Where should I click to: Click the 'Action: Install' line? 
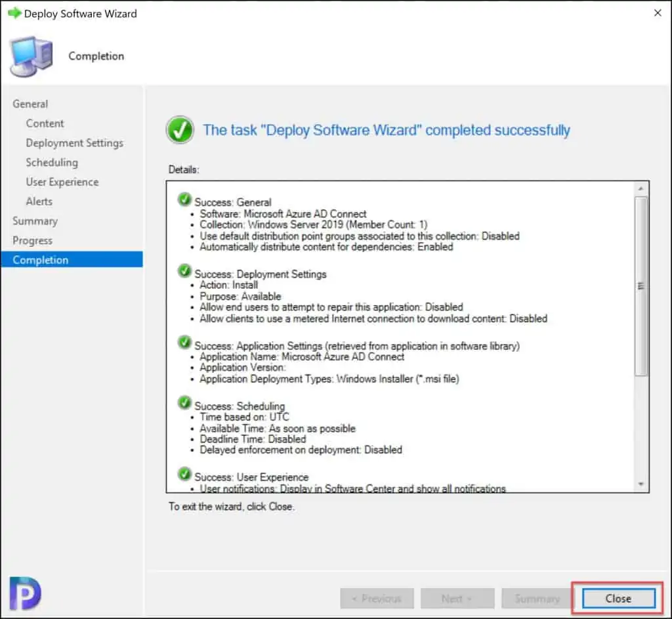coord(229,285)
